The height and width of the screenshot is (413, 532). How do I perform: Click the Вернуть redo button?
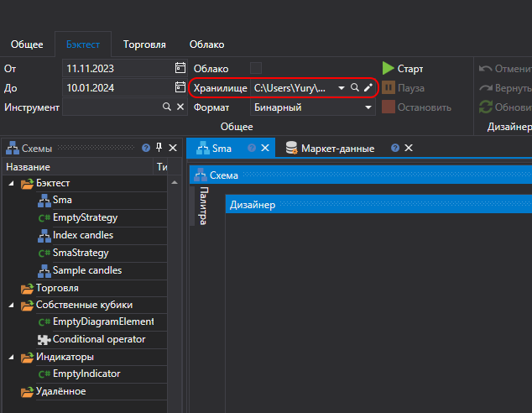point(505,88)
